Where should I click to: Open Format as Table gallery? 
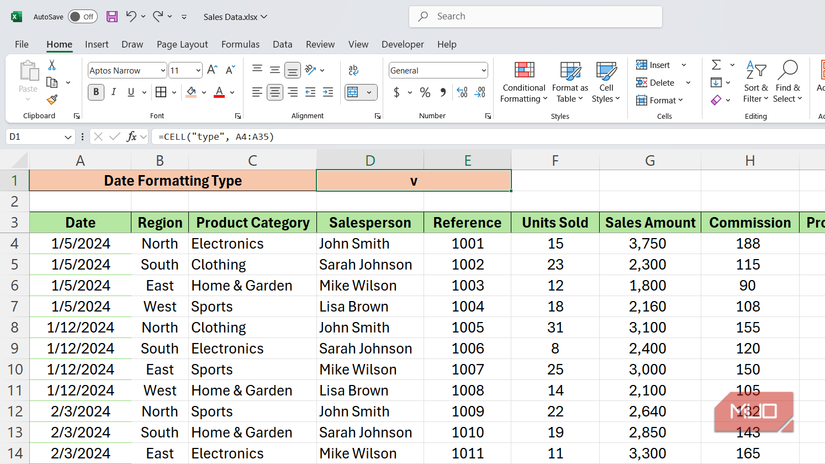(x=570, y=82)
